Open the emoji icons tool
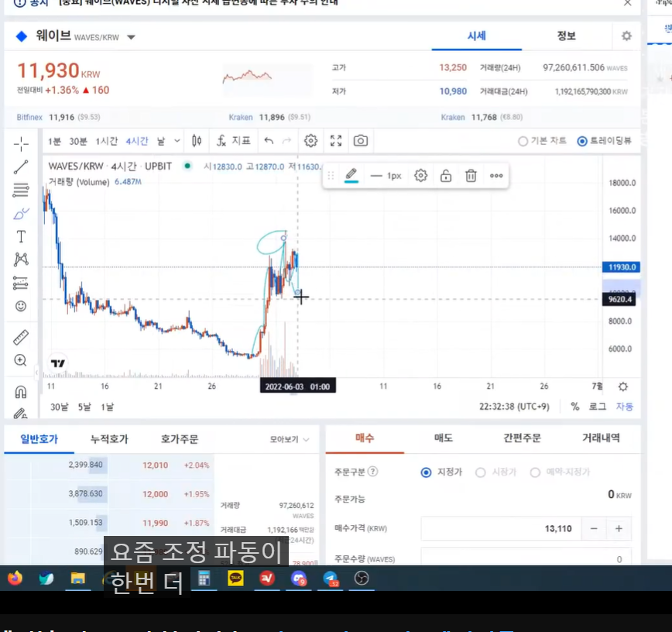The height and width of the screenshot is (632, 672). (x=21, y=306)
